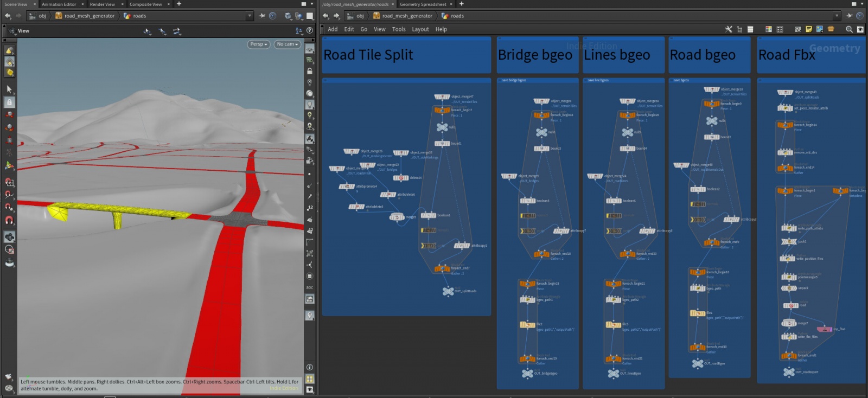Image resolution: width=868 pixels, height=398 pixels.
Task: Add a new pane tab in left pane
Action: pyautogui.click(x=179, y=4)
